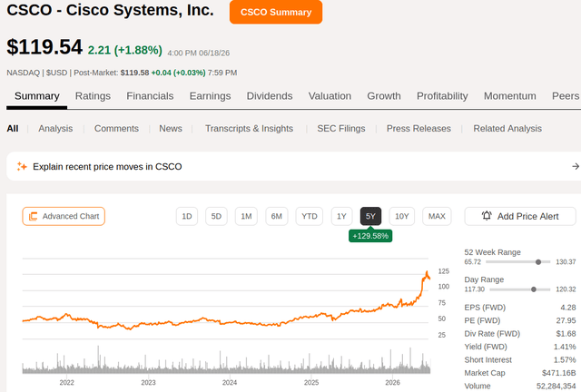Click the Yield (FWD) value 1.41%
The image size is (581, 392).
click(x=565, y=347)
